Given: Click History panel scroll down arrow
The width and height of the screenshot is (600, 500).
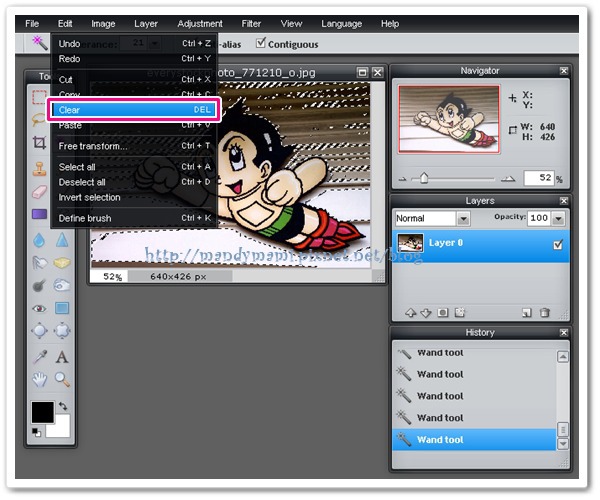Looking at the screenshot, I should click(x=563, y=444).
